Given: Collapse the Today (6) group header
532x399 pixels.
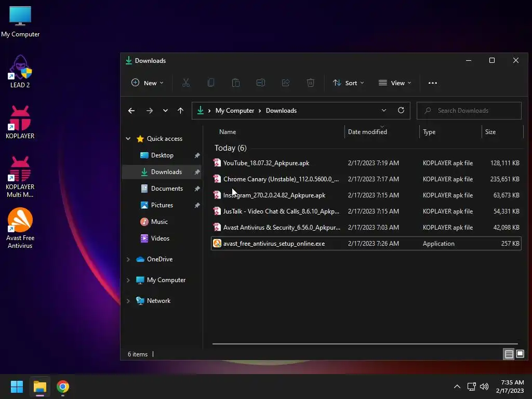Looking at the screenshot, I should coord(230,148).
